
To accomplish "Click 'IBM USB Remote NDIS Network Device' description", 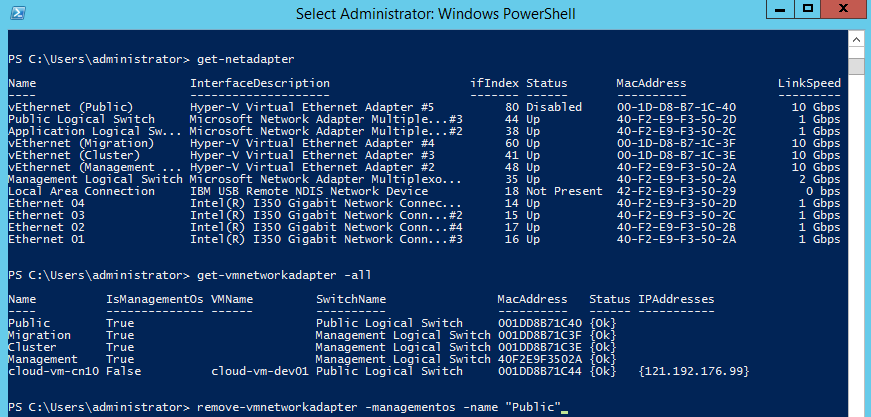I will click(x=308, y=191).
